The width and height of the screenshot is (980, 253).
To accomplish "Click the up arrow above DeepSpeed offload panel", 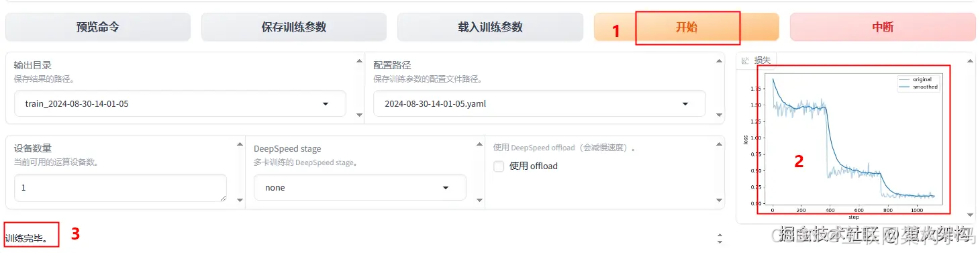I will (x=719, y=144).
